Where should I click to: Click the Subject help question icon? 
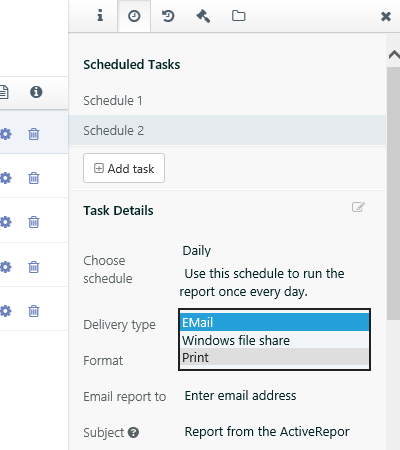[x=133, y=432]
